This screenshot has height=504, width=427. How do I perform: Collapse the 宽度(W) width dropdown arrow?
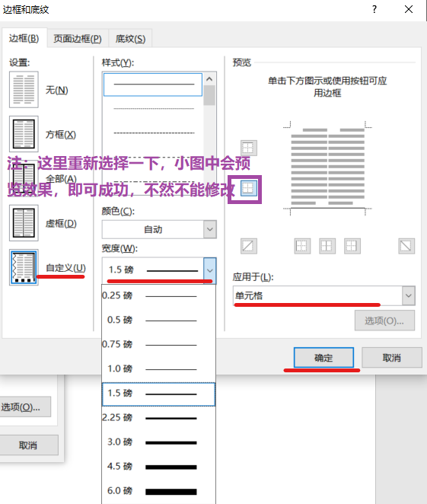click(210, 270)
